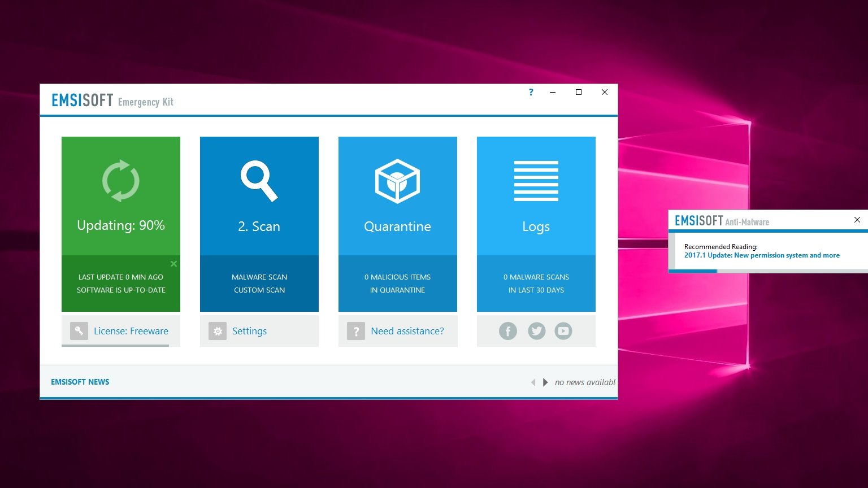Cancel the update with the small green X

(x=173, y=264)
